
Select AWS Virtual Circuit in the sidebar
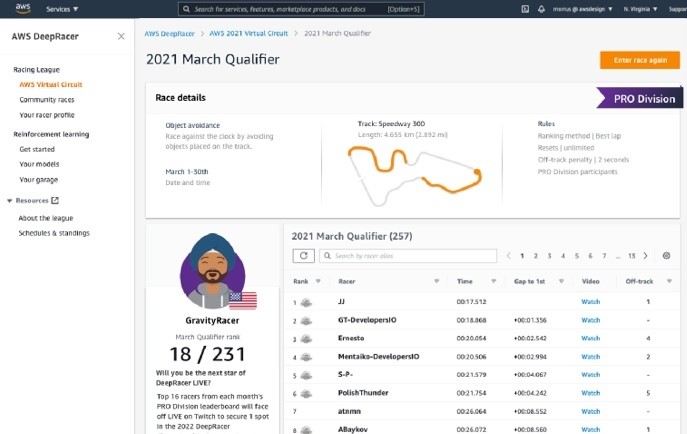(x=51, y=85)
